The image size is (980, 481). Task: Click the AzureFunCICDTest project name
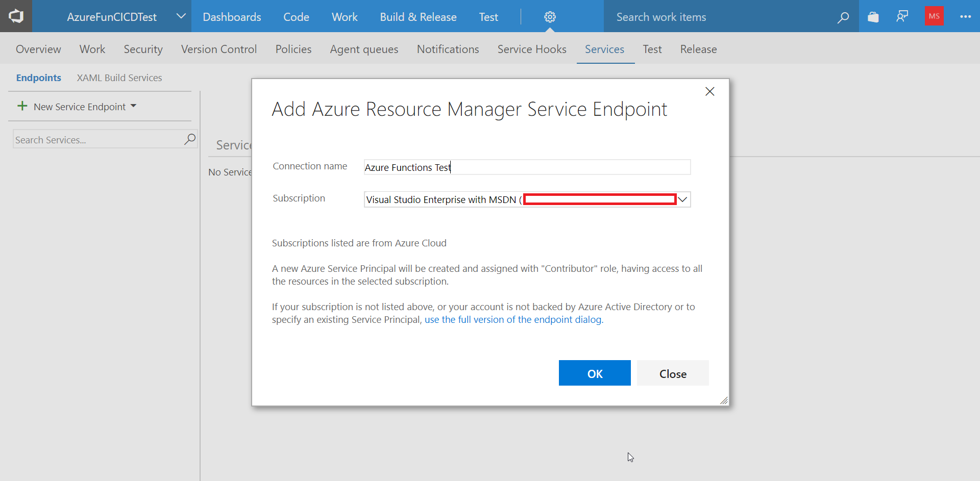pos(112,17)
